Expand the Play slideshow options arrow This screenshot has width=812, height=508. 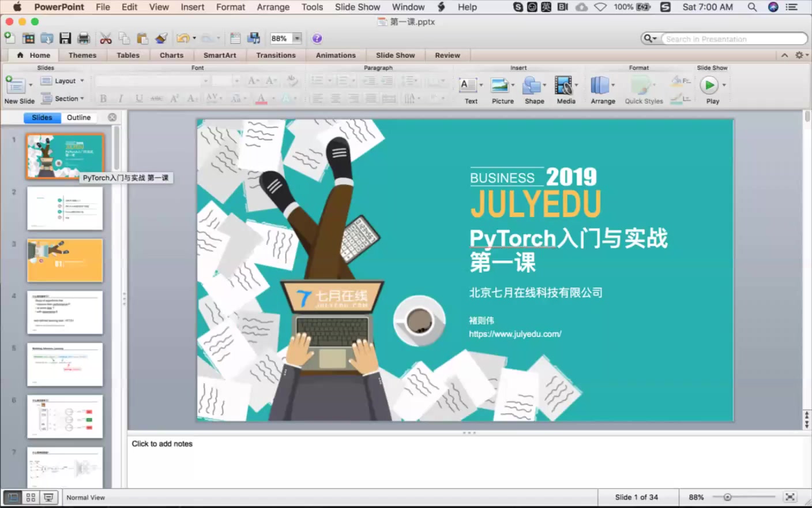pos(724,85)
